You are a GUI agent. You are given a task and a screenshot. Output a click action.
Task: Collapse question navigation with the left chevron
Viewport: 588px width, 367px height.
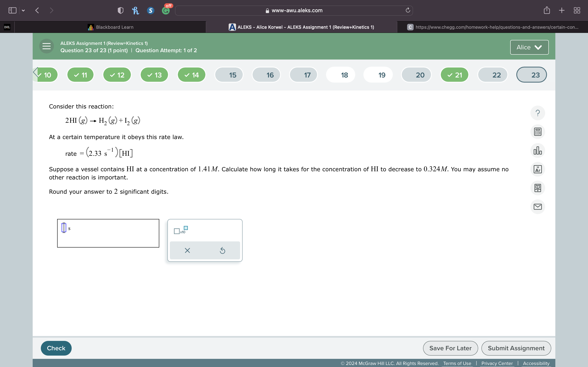pos(36,72)
